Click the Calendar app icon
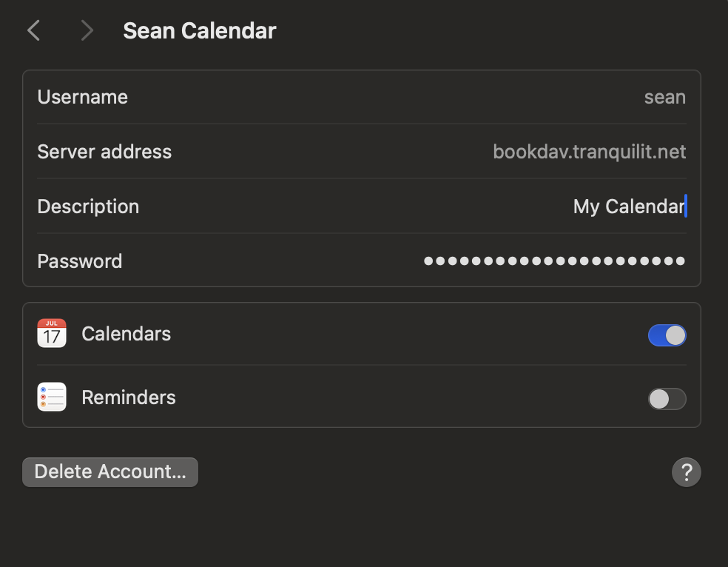728x567 pixels. coord(52,334)
